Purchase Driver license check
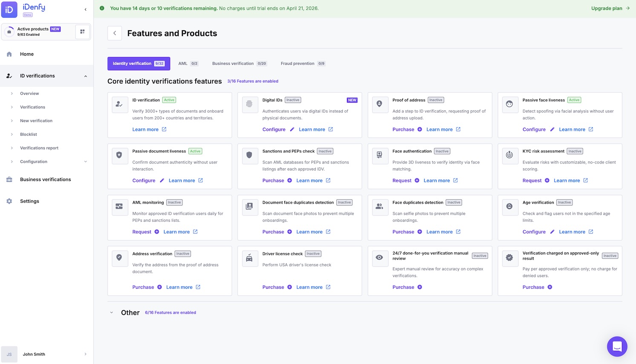636x364 pixels. tap(277, 287)
